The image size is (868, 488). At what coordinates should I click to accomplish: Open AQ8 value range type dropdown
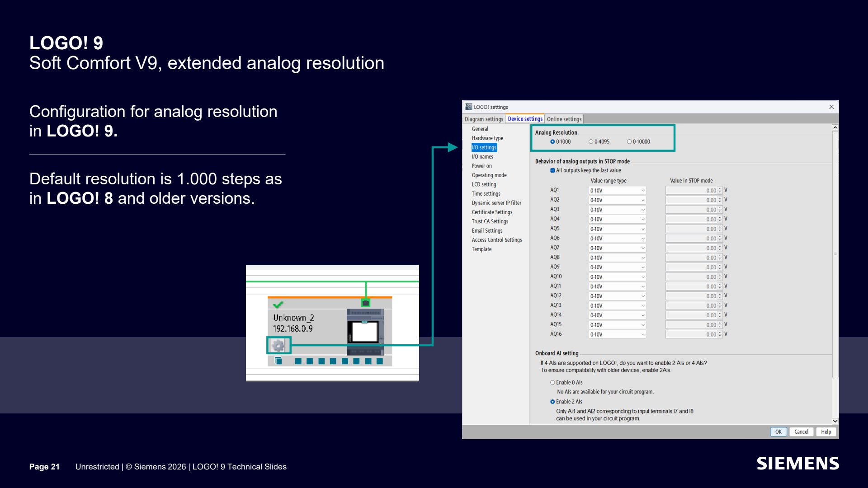click(617, 258)
